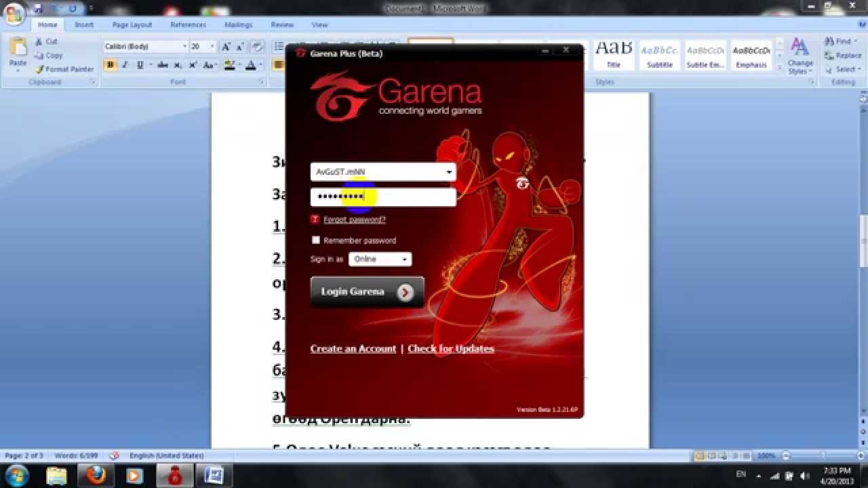Click the Shrink Font icon
The image size is (868, 488).
[240, 47]
